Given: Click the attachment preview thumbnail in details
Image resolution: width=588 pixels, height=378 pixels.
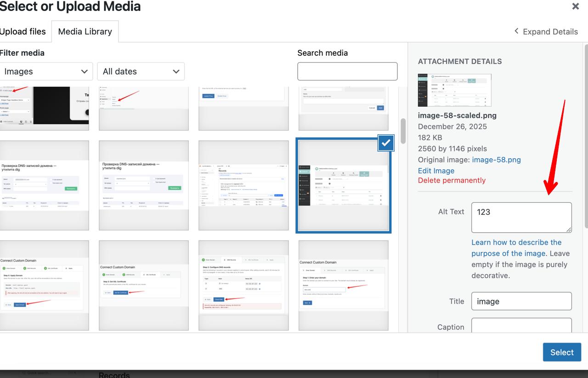Looking at the screenshot, I should pos(454,90).
